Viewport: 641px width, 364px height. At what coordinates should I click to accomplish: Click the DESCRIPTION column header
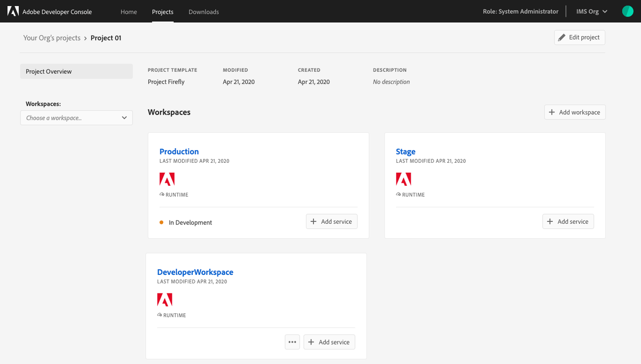tap(390, 70)
